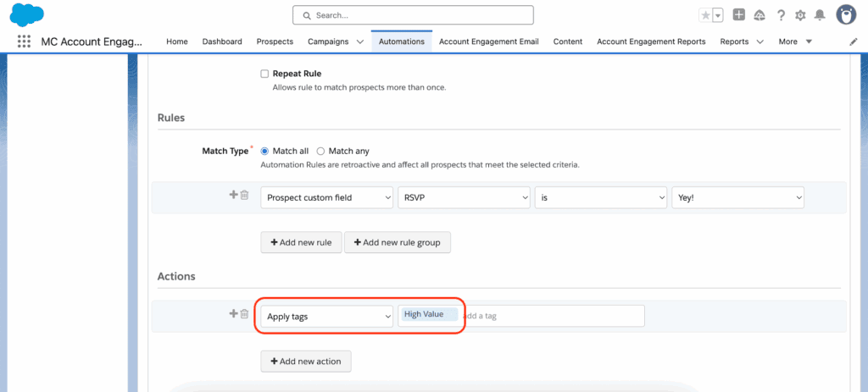Click the Add new rule group button

[x=398, y=242]
